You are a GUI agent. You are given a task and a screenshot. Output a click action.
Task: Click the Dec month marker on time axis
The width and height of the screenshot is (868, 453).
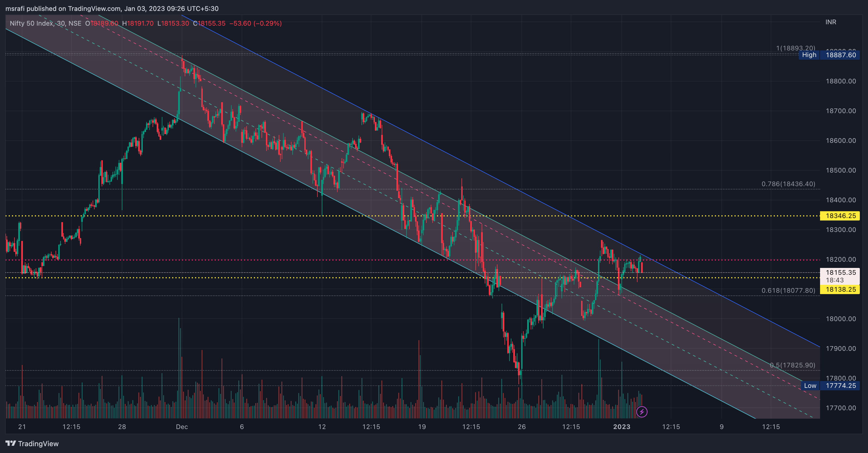pyautogui.click(x=182, y=427)
